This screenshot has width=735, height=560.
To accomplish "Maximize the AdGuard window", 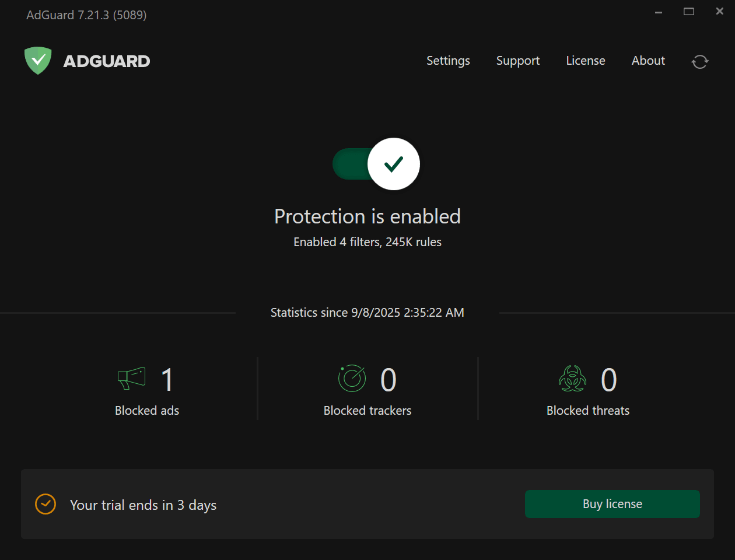I will 689,12.
